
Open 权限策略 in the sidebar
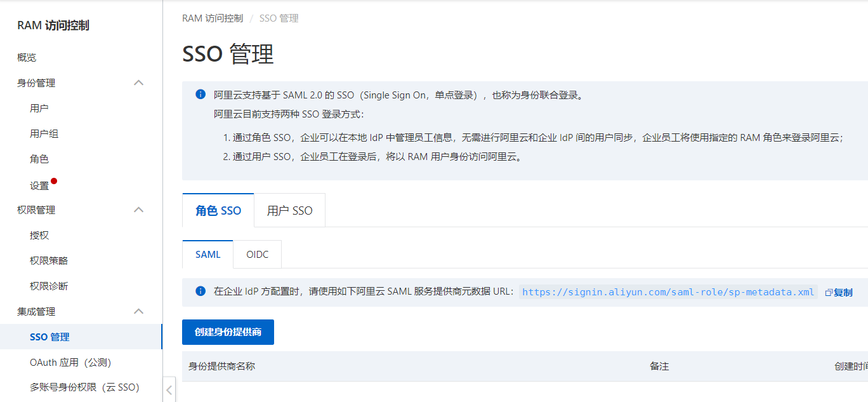click(x=49, y=260)
